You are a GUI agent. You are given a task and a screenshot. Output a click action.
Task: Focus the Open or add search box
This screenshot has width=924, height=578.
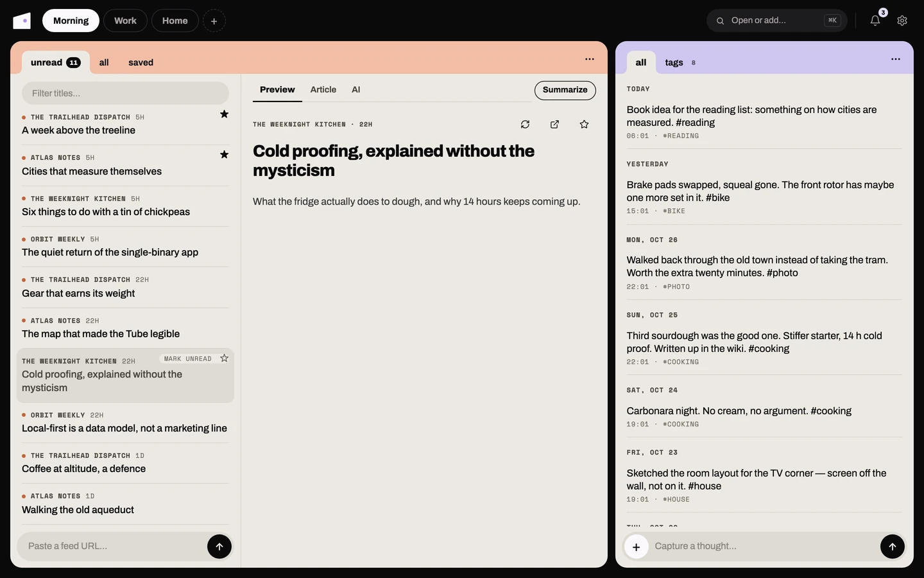[777, 21]
